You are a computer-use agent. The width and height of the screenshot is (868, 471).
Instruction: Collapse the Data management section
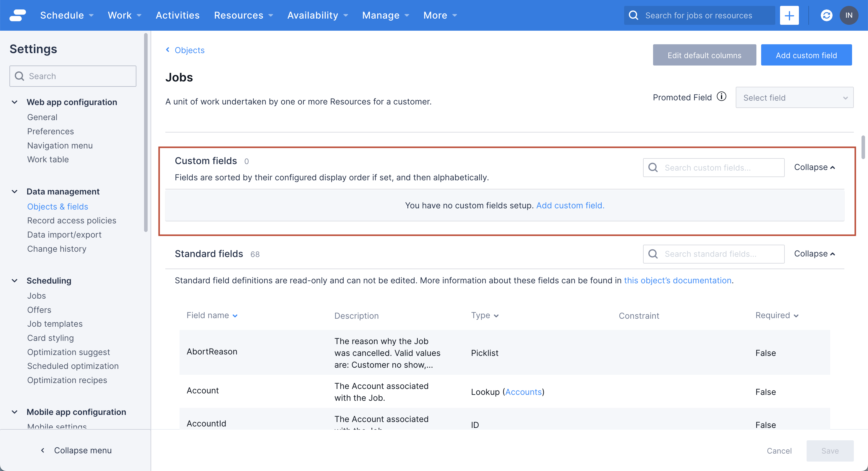[x=14, y=191]
